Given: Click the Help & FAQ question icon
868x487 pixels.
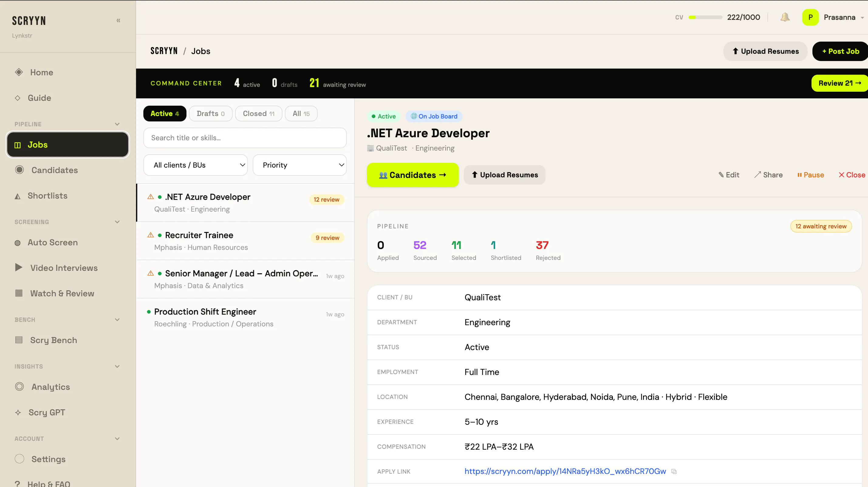Looking at the screenshot, I should pos(17,484).
